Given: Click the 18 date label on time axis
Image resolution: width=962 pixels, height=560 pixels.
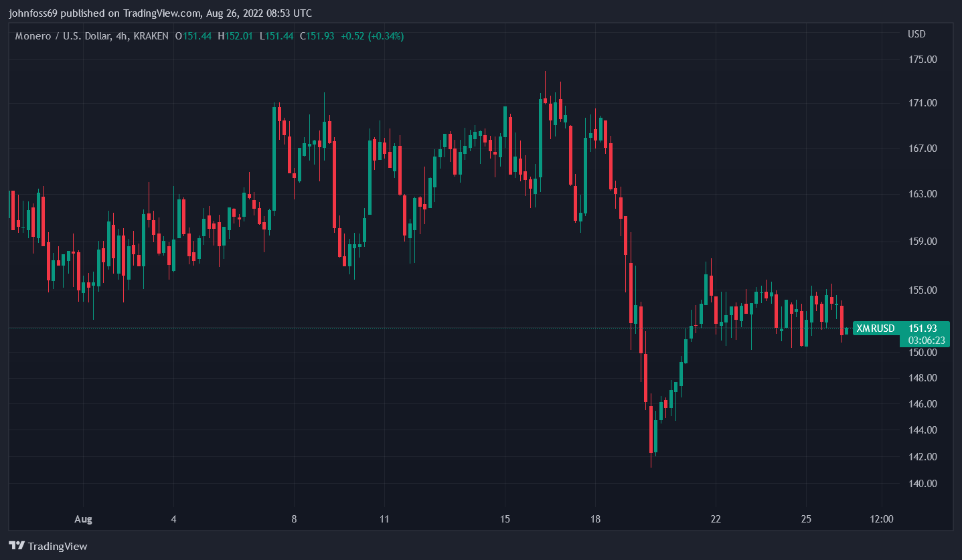Looking at the screenshot, I should [x=595, y=519].
